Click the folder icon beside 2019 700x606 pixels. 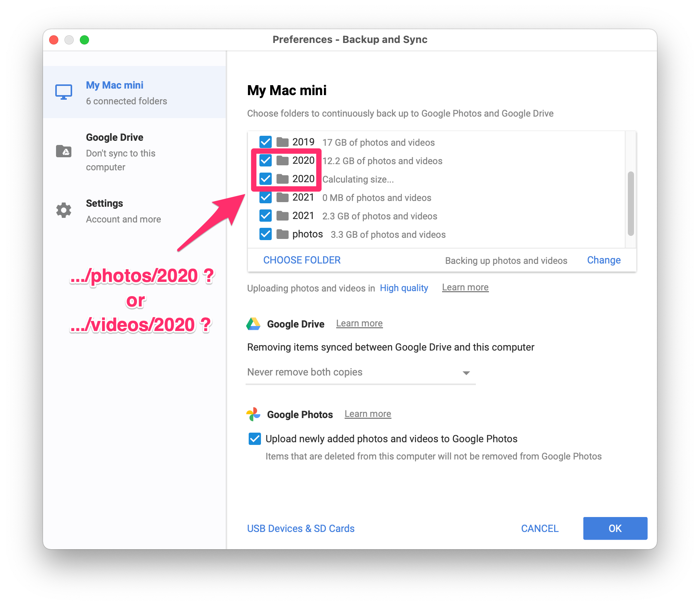(x=283, y=142)
